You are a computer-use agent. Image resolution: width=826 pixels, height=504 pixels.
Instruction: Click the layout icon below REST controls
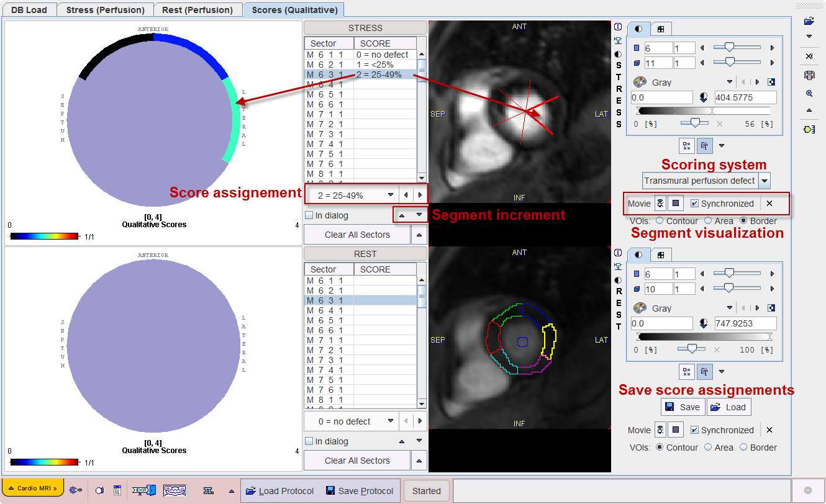click(686, 372)
